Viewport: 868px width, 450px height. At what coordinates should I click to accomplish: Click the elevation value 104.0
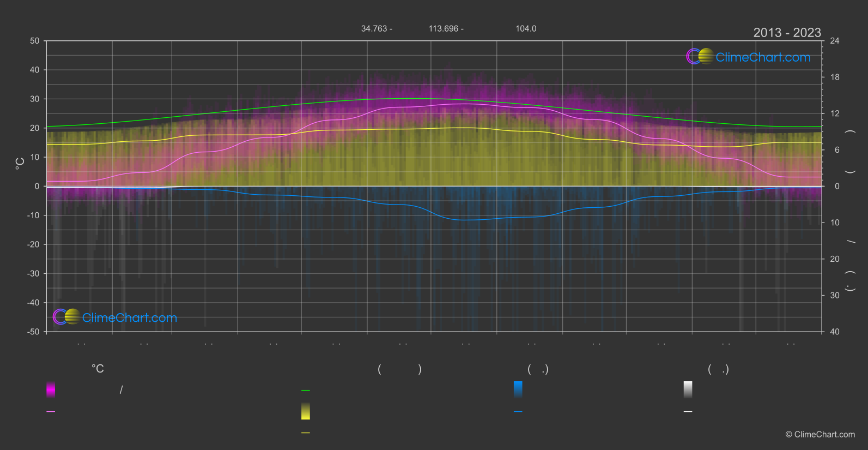tap(526, 28)
